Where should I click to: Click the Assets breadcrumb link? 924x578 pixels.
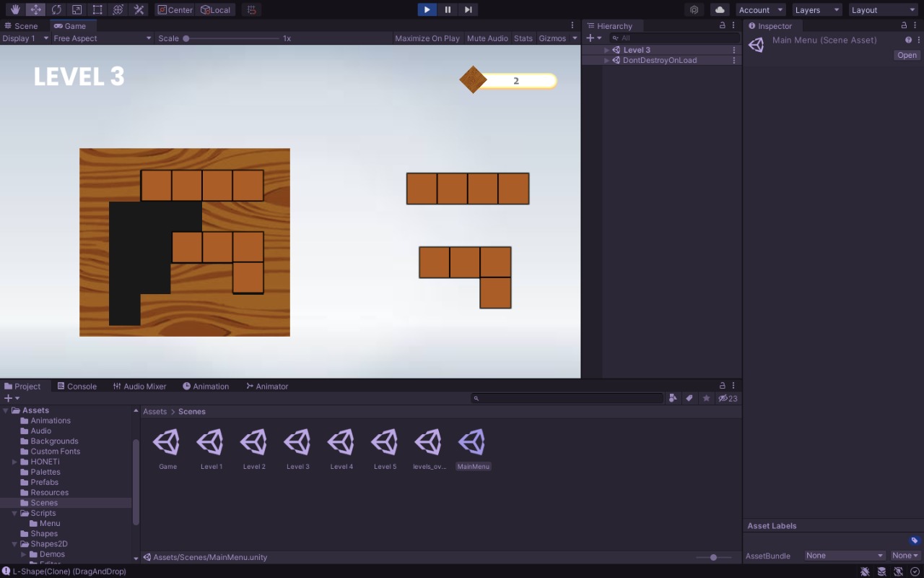[x=155, y=412]
